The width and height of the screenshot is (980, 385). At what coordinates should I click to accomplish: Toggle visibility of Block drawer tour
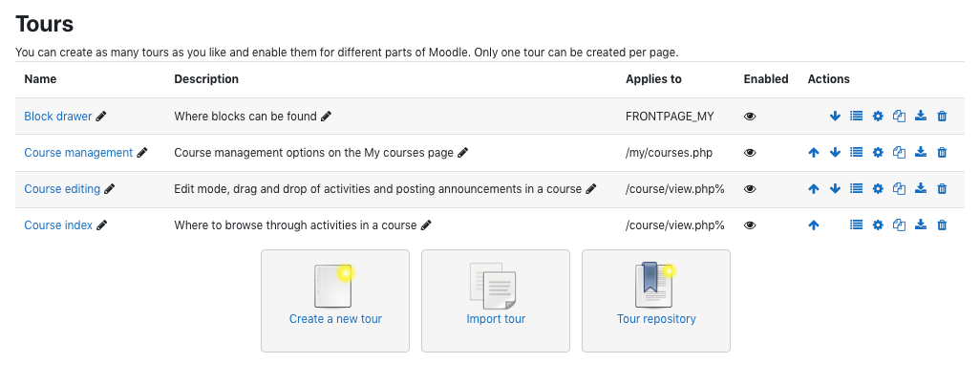click(x=750, y=117)
